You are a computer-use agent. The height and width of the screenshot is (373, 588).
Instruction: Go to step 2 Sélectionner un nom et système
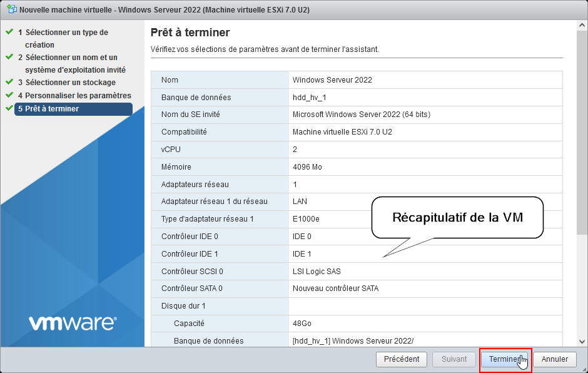point(72,63)
